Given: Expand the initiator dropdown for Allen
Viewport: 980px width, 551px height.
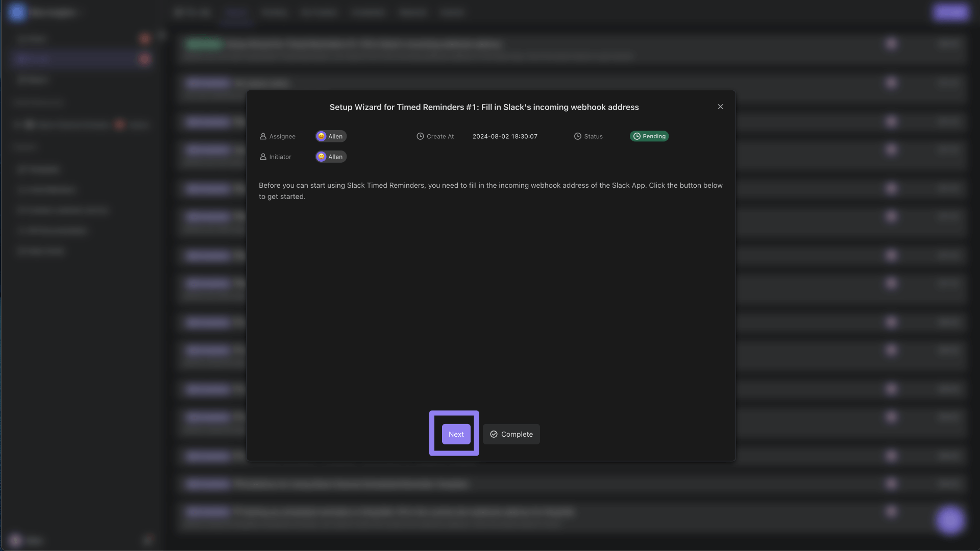Looking at the screenshot, I should [x=330, y=156].
